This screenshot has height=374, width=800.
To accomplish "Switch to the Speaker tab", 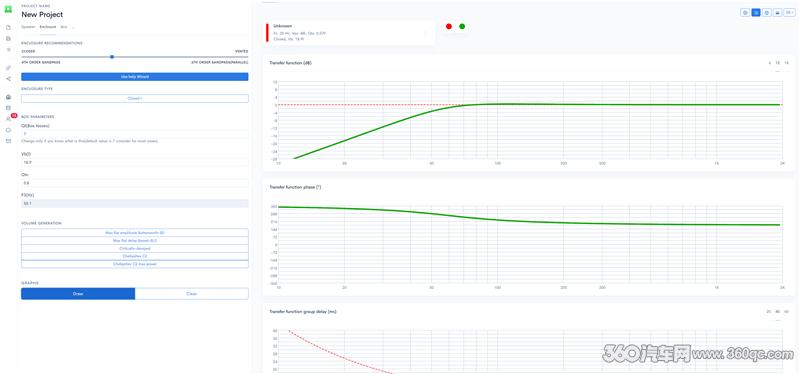I will pyautogui.click(x=28, y=27).
